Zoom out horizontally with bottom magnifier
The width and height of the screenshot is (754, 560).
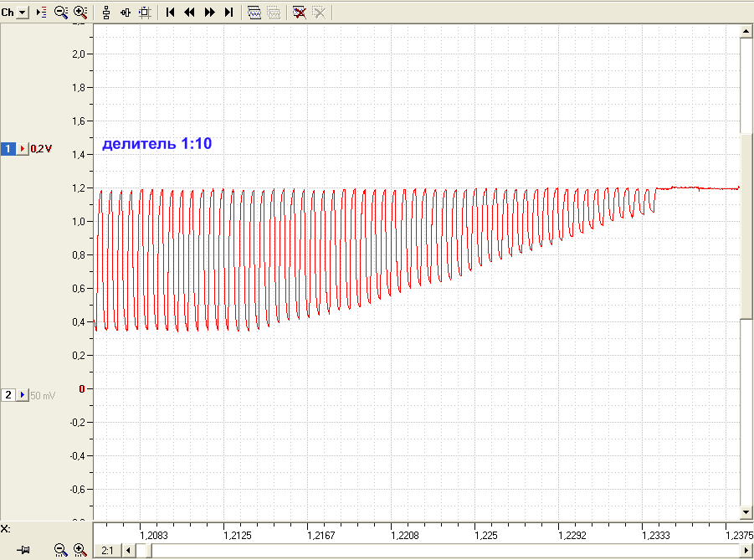point(60,549)
